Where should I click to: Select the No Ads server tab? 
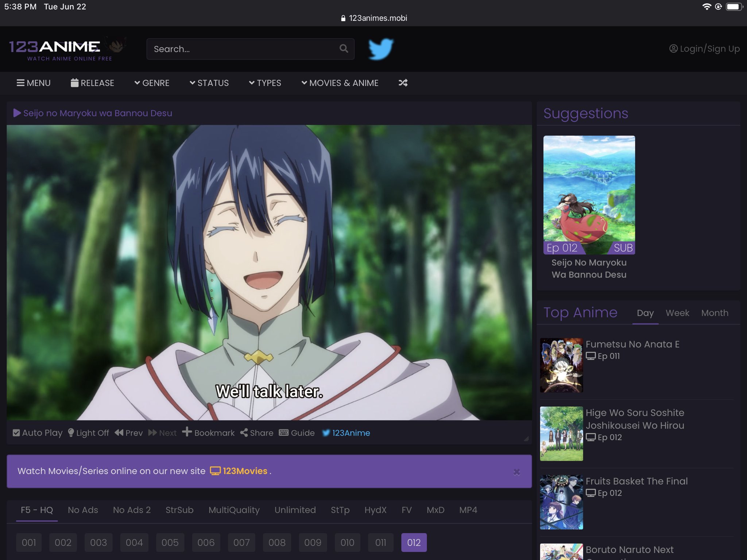pyautogui.click(x=83, y=510)
